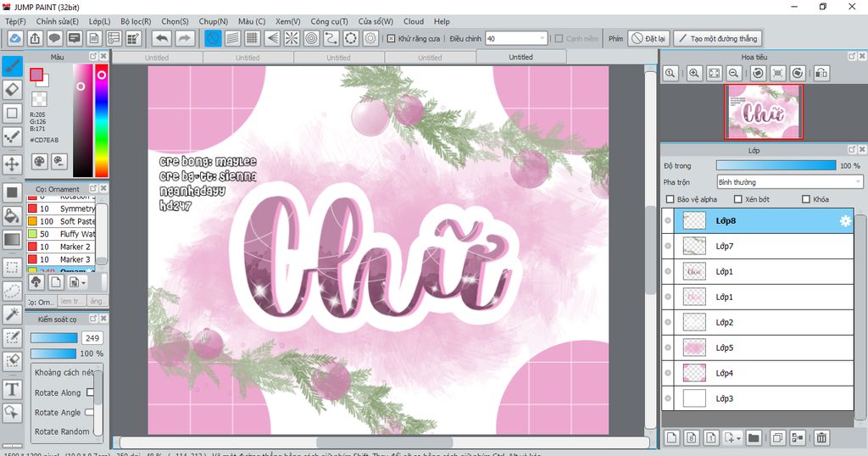Zoom out using navigator magnifier minus

734,73
